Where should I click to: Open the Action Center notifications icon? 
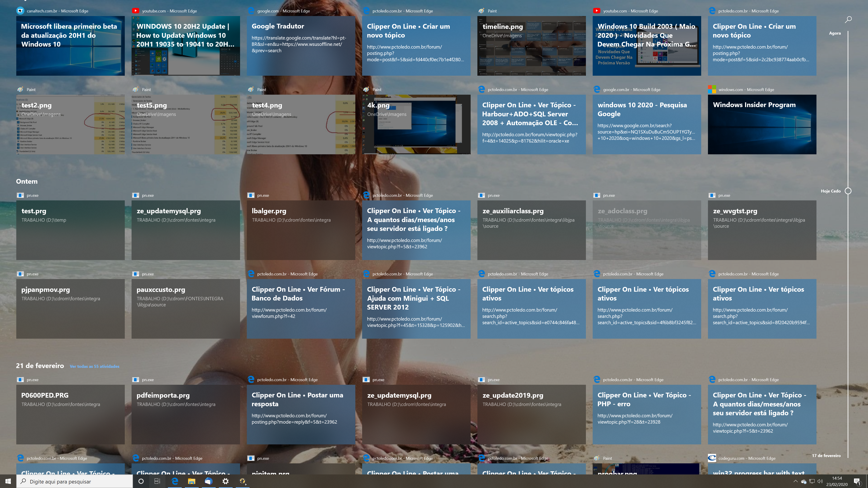(857, 481)
